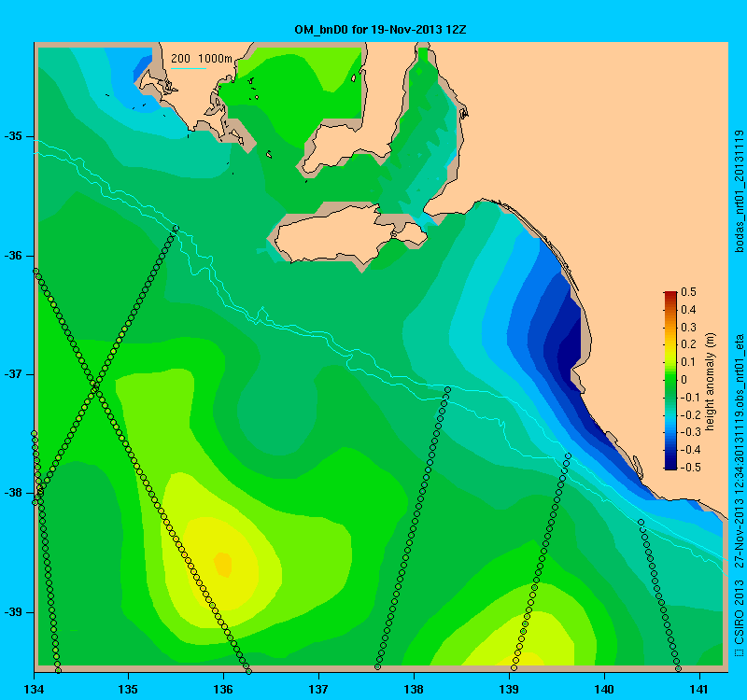Click the cyan legend line below "200"

pyautogui.click(x=189, y=68)
